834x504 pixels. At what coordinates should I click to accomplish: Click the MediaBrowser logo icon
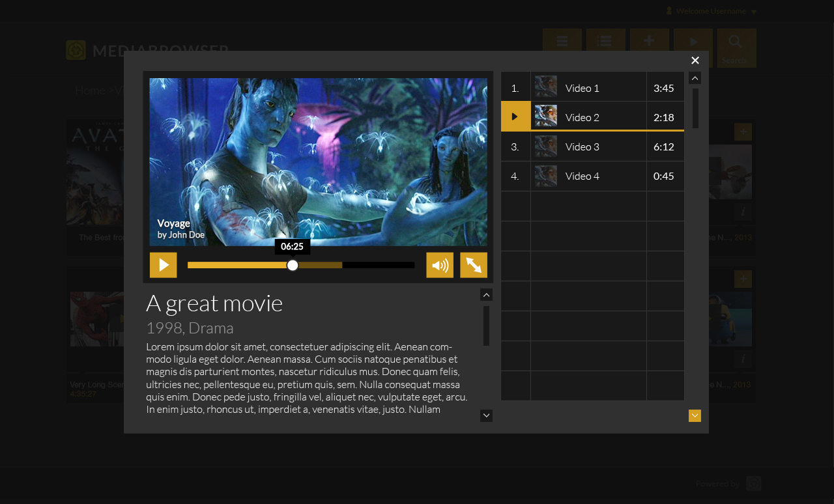click(76, 50)
